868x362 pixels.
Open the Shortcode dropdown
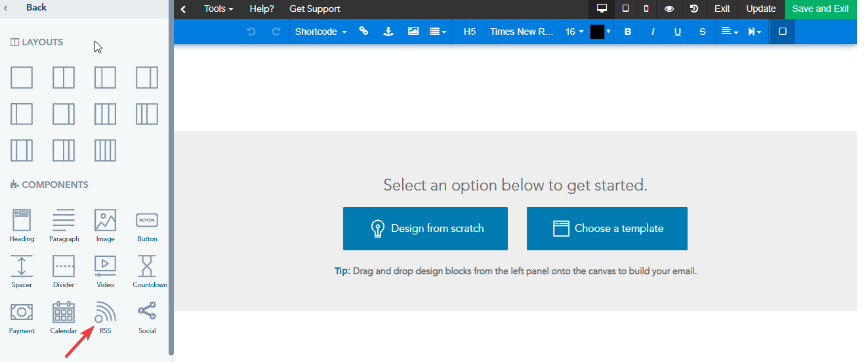coord(321,32)
